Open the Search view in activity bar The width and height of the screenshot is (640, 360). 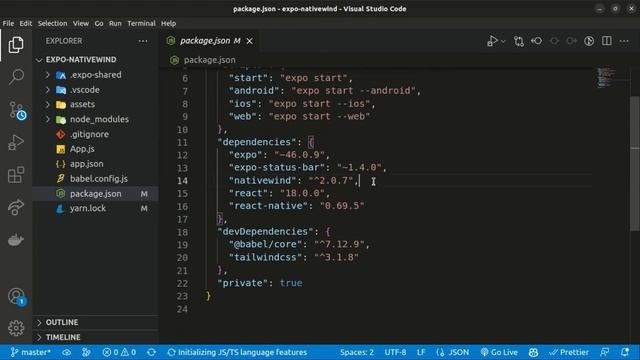[x=16, y=76]
